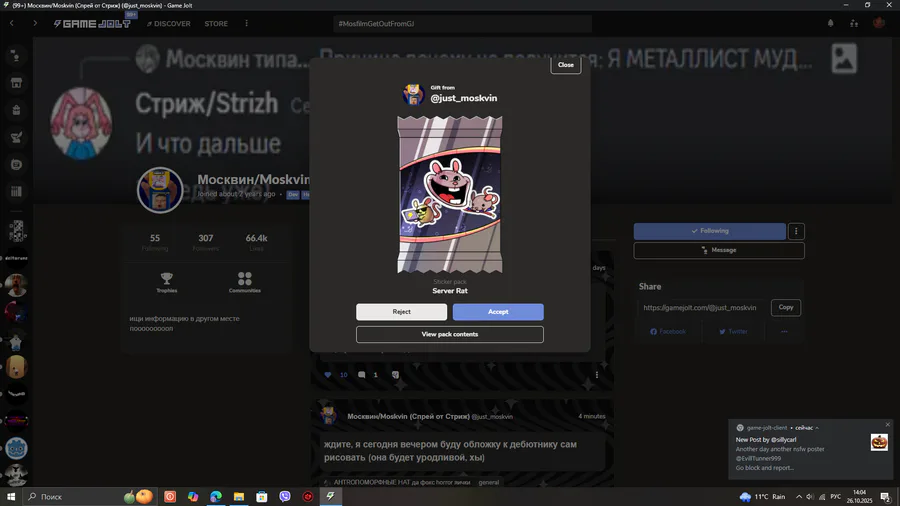Copy the profile share link
Screen dimensions: 900x506
(x=785, y=308)
